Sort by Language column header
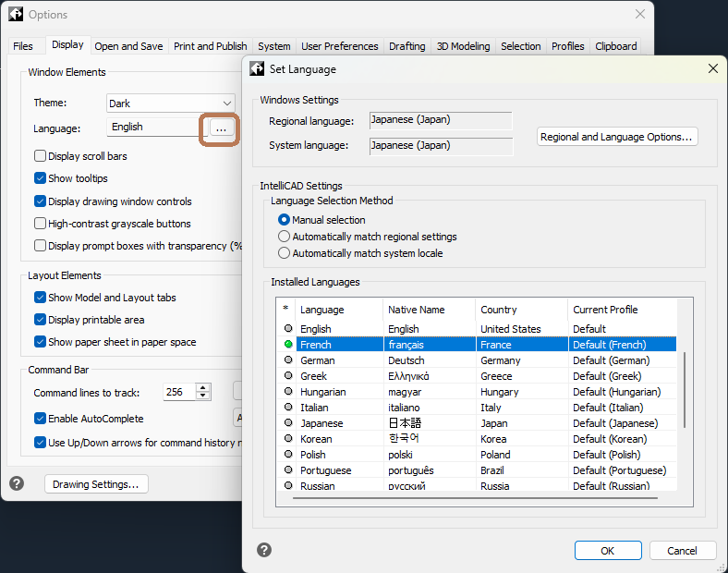This screenshot has width=728, height=573. 339,310
